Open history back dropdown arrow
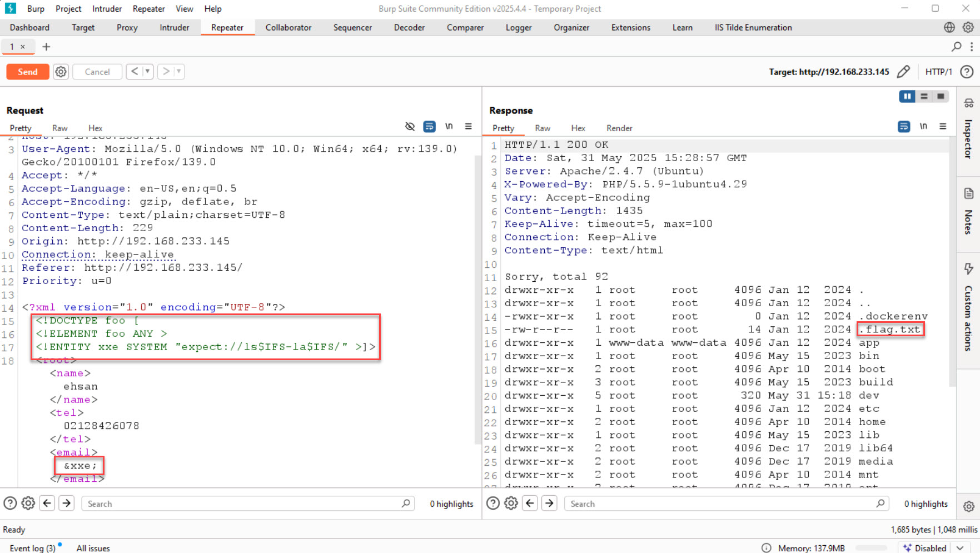This screenshot has width=980, height=553. tap(147, 72)
